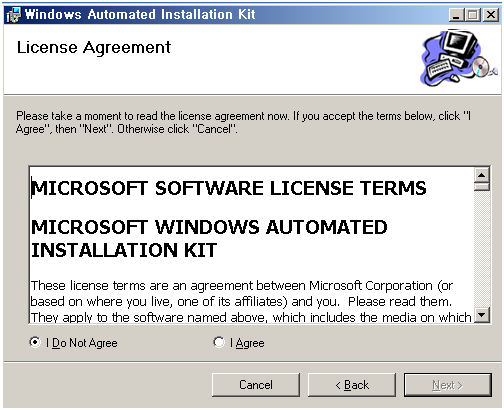Click the window title bar text
The height and width of the screenshot is (410, 504).
140,14
